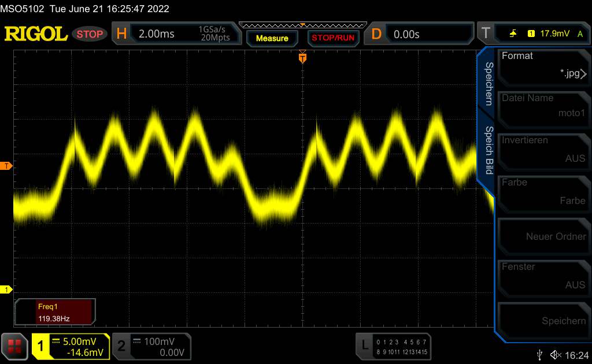The height and width of the screenshot is (364, 592).
Task: Open horizontal timebase settings via H icon
Action: (121, 34)
